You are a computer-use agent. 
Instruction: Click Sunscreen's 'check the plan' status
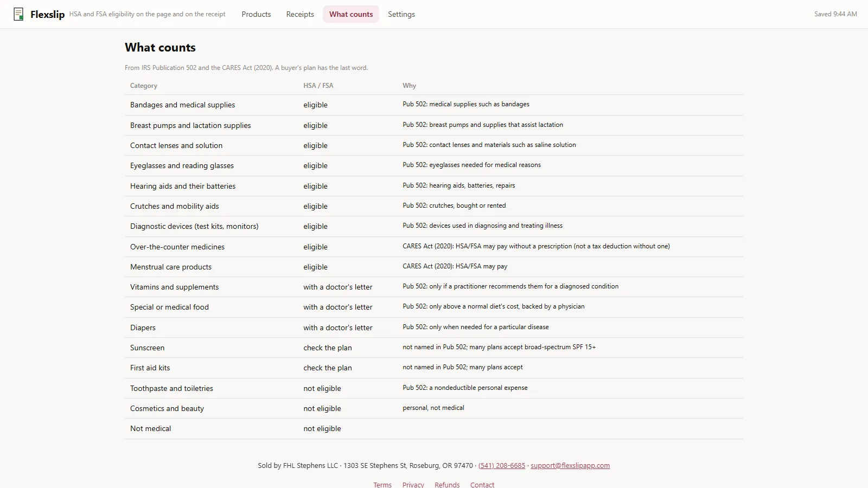tap(328, 348)
